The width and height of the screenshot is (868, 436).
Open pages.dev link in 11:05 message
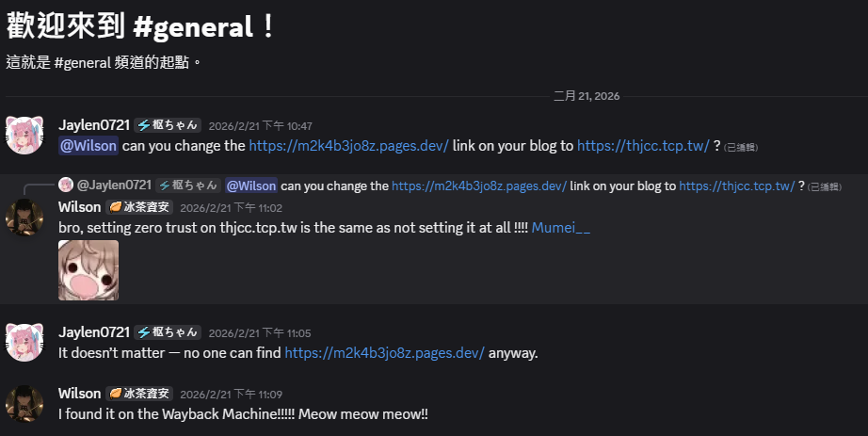[385, 353]
